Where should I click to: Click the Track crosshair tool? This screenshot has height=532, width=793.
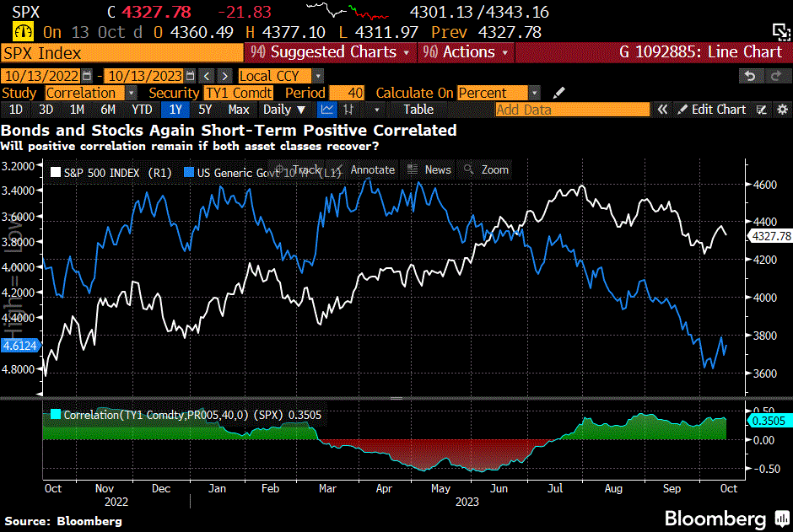click(299, 169)
